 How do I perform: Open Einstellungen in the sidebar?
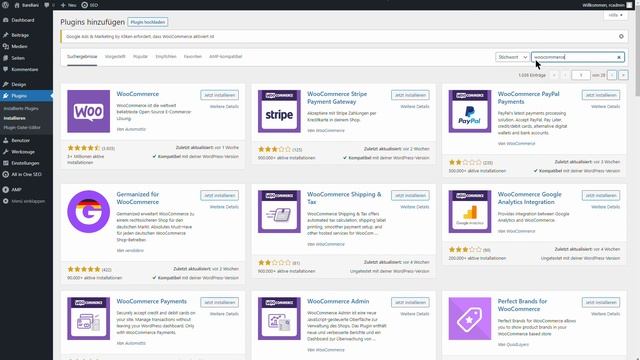26,163
